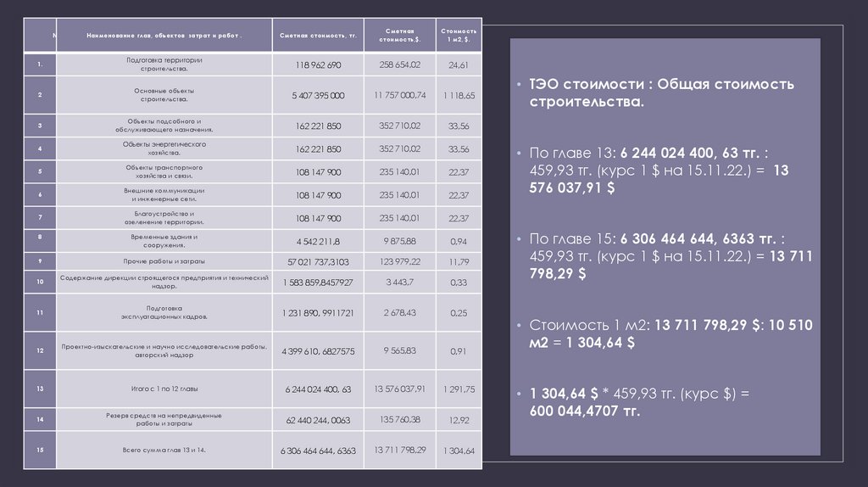Click the value 5 407 395 000
The image size is (868, 487).
318,95
